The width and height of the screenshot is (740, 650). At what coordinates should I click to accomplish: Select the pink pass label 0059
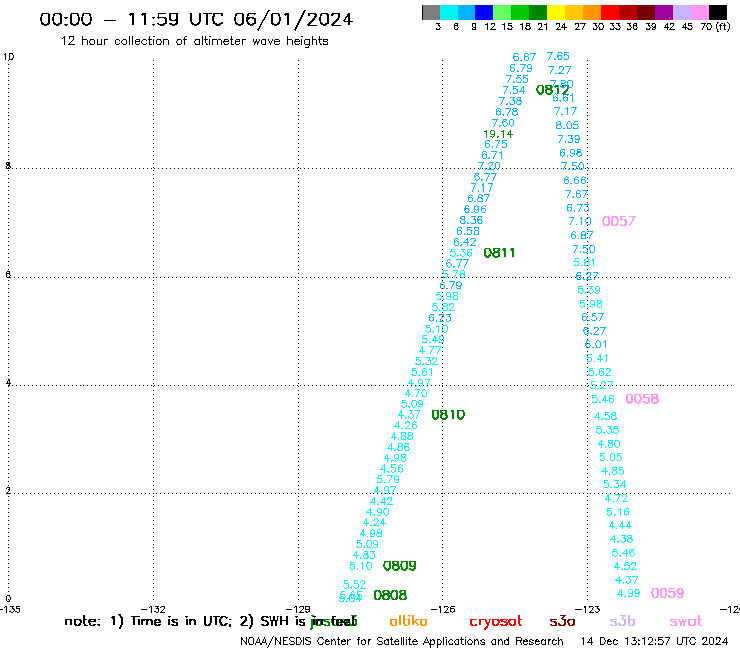click(667, 593)
